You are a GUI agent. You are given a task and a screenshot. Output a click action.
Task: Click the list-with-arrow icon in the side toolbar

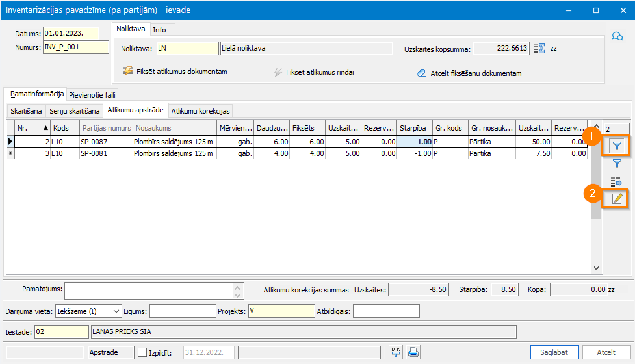[x=616, y=181]
